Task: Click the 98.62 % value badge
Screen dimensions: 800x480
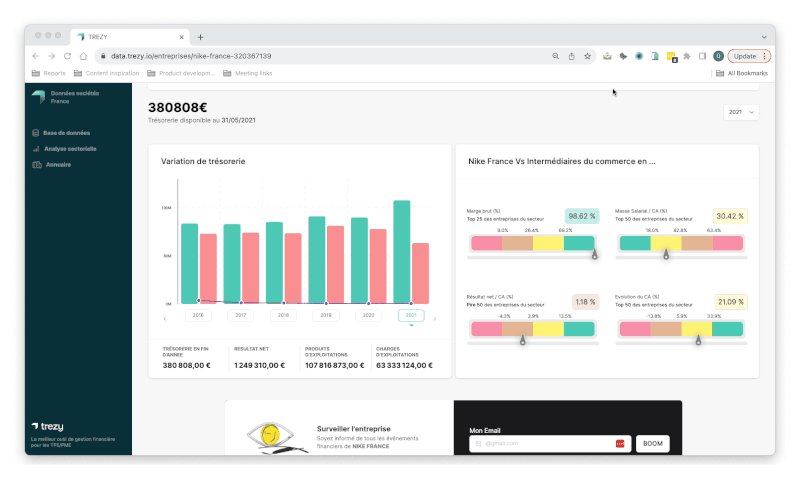Action: (x=582, y=216)
